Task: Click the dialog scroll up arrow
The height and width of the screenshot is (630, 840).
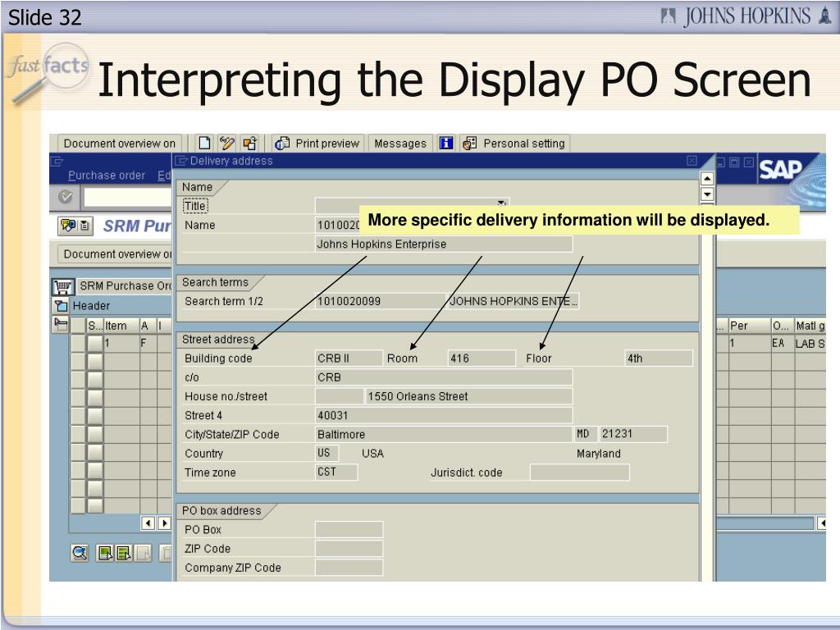Action: pyautogui.click(x=707, y=178)
